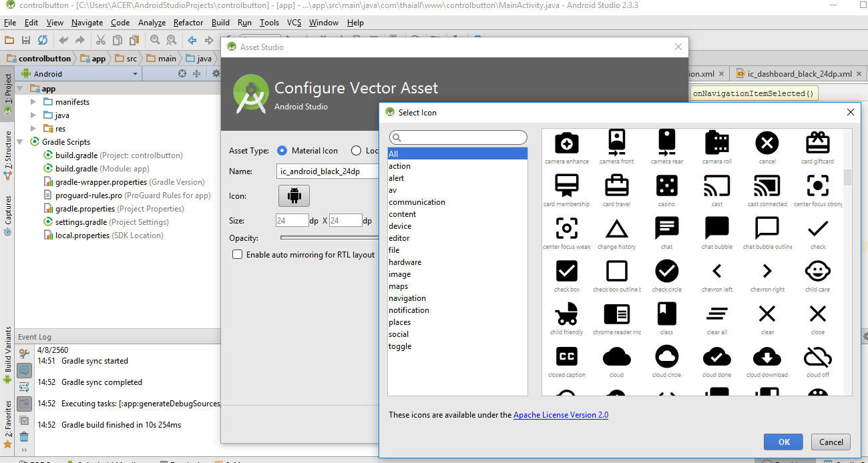Select the 'hardware' icon category
This screenshot has width=868, height=463.
pos(405,262)
